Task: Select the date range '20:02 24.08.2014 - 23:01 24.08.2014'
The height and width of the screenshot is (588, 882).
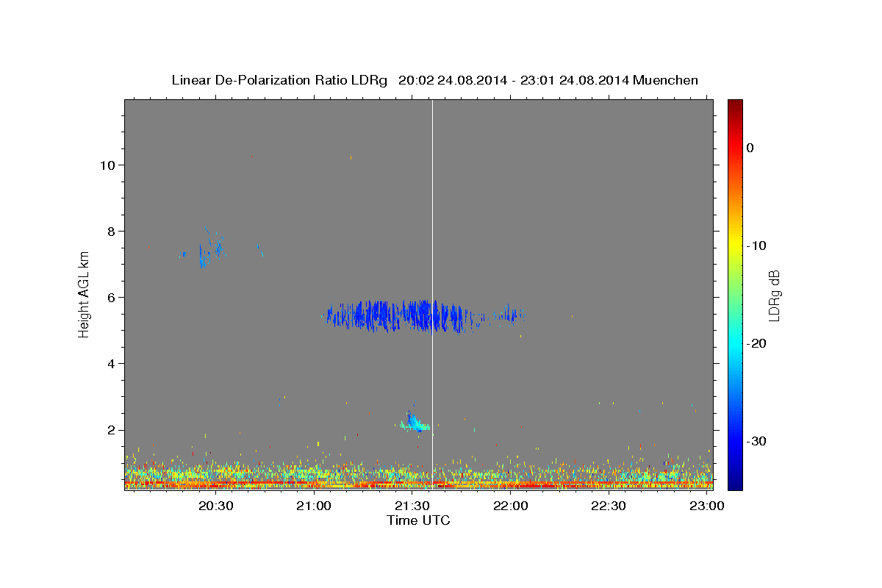Action: coord(514,80)
